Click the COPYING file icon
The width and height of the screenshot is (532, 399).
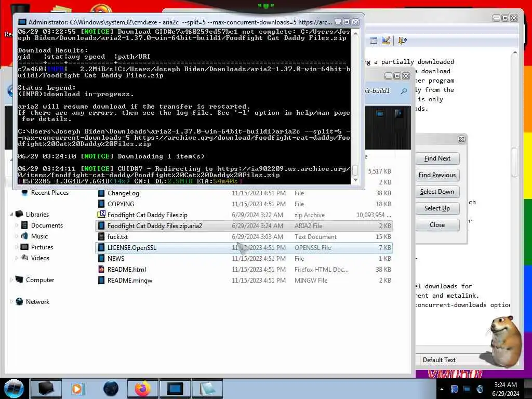(x=101, y=204)
